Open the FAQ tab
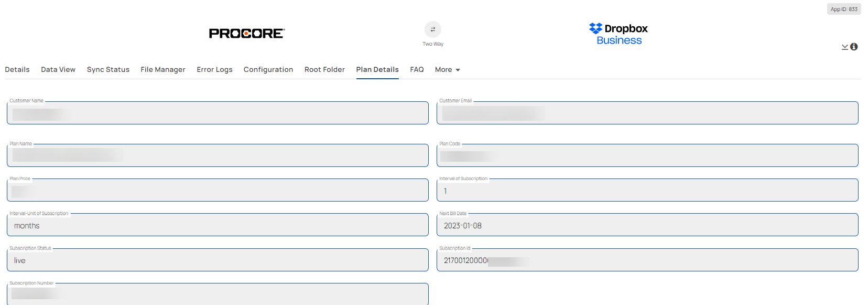Viewport: 868px width, 305px height. coord(417,69)
